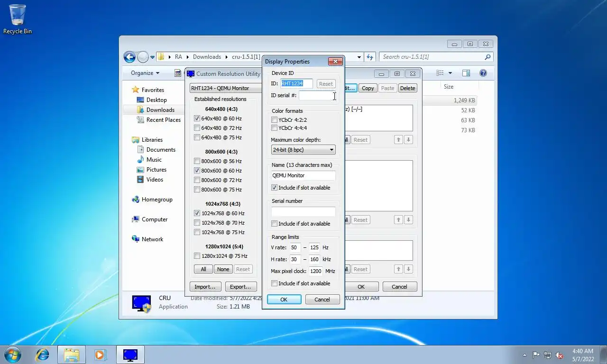Enable YCbCr 4:4:4 color format

coord(274,128)
